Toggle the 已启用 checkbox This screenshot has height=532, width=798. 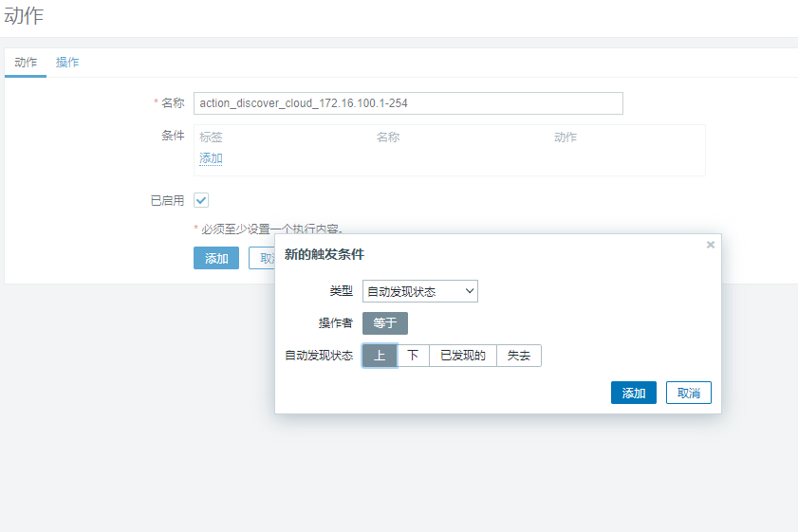click(201, 201)
